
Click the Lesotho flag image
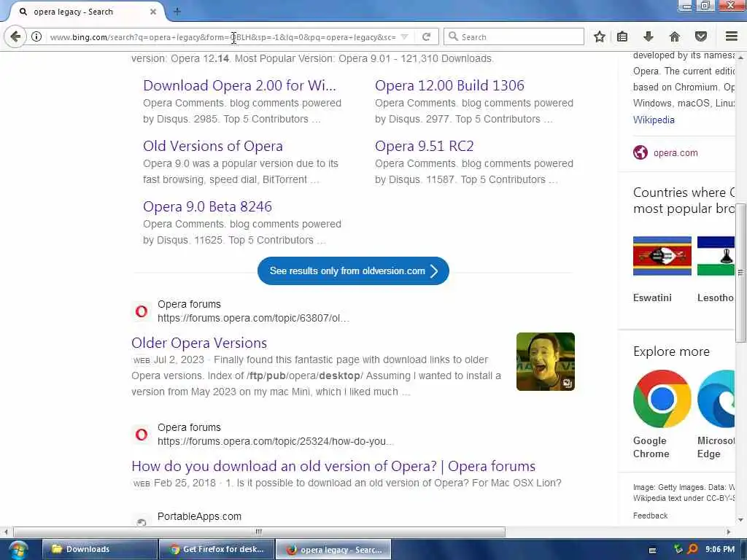(716, 256)
